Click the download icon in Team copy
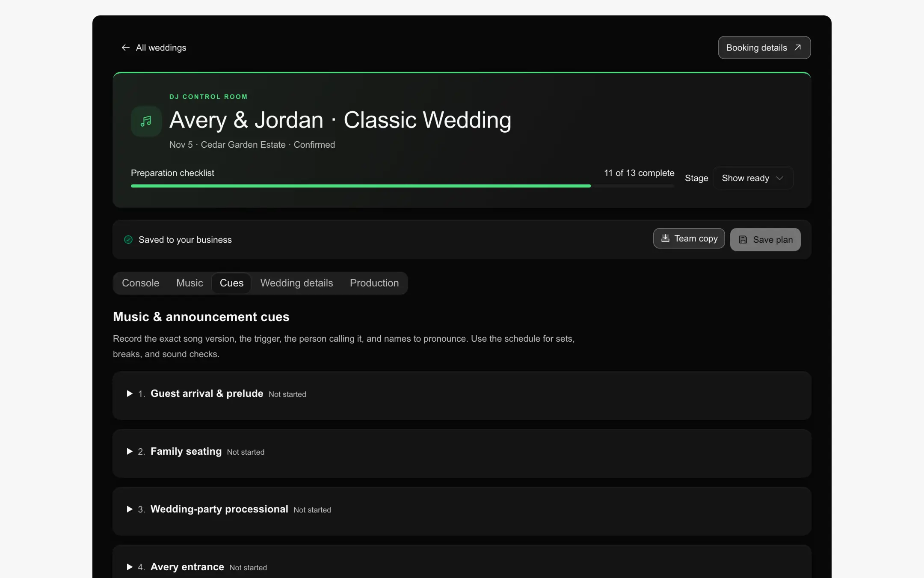Image resolution: width=924 pixels, height=578 pixels. pos(665,238)
